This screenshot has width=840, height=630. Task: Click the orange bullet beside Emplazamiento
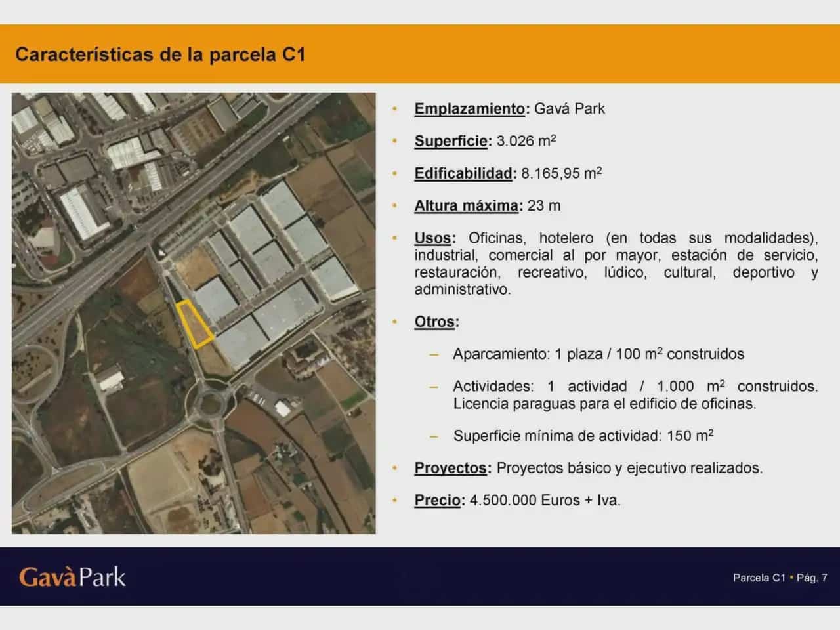[x=394, y=109]
